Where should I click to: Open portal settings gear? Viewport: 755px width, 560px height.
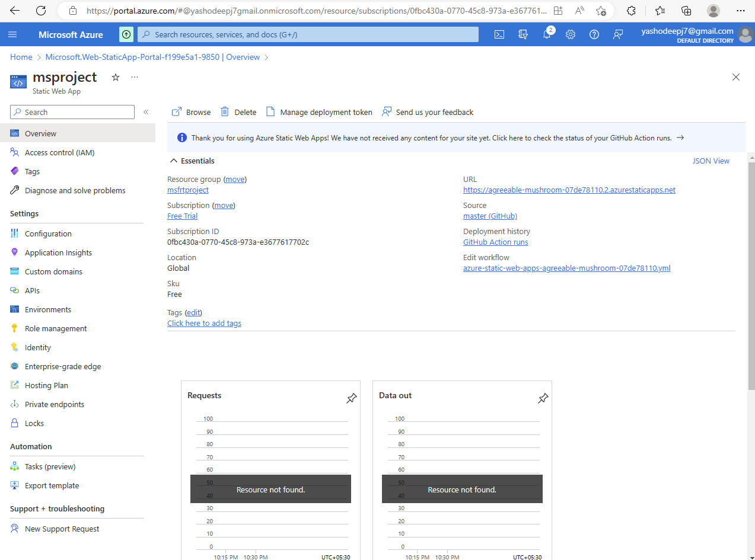pos(571,34)
